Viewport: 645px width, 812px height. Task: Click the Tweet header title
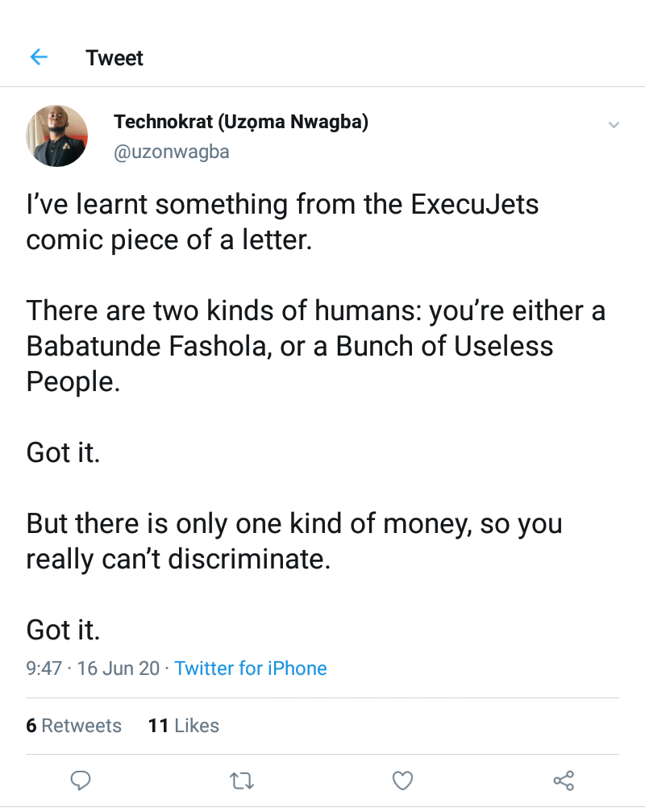coord(114,58)
